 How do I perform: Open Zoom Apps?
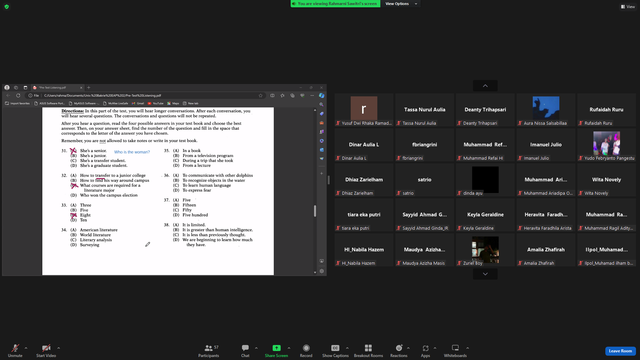pos(425,350)
